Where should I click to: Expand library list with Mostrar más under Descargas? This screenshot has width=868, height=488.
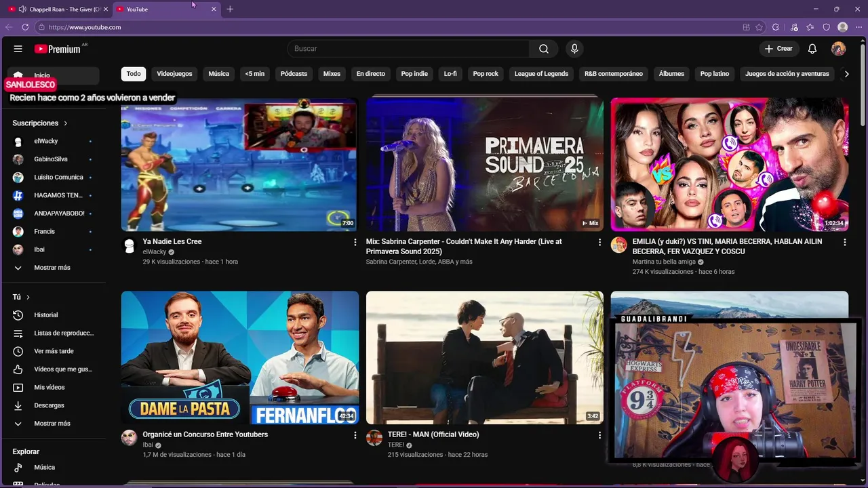pos(52,424)
